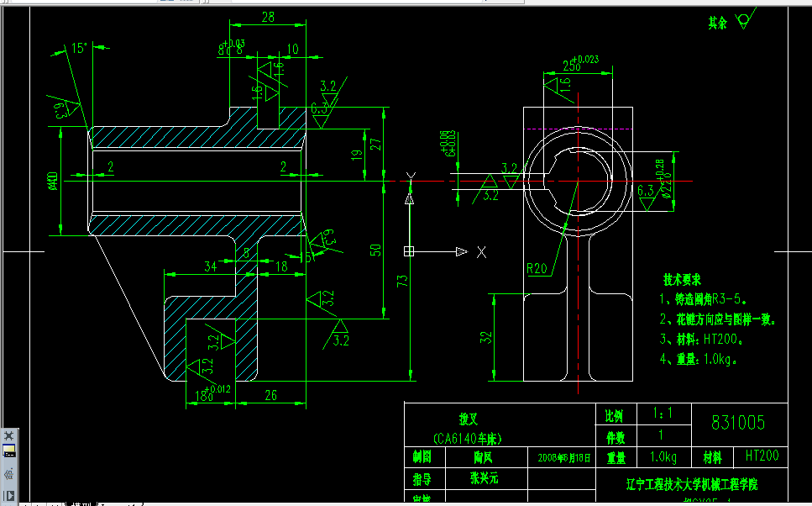Select the 15° angle dimension
812x506 pixels.
coord(79,48)
